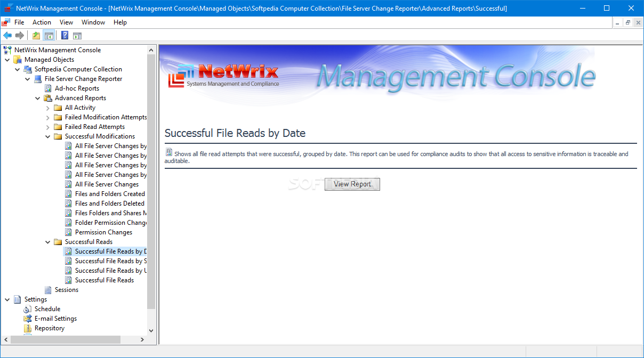Click the tree pane horizontal scrollbar thumb

[65, 339]
